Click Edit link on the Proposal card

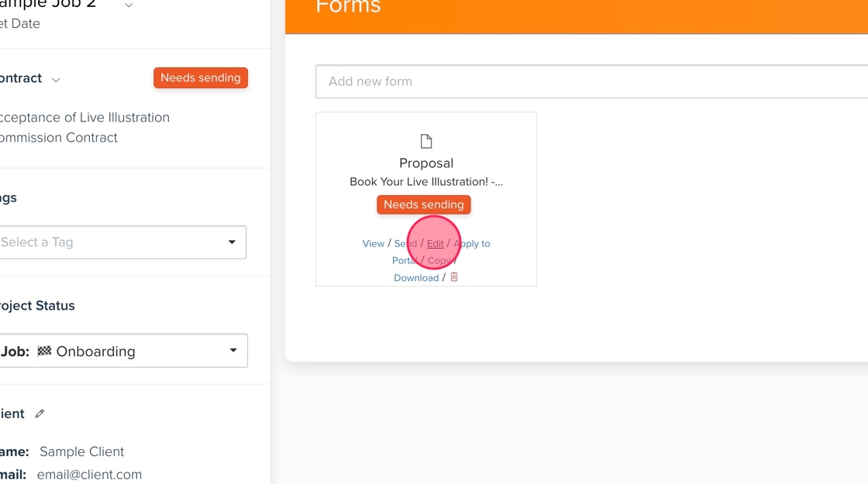(x=436, y=243)
